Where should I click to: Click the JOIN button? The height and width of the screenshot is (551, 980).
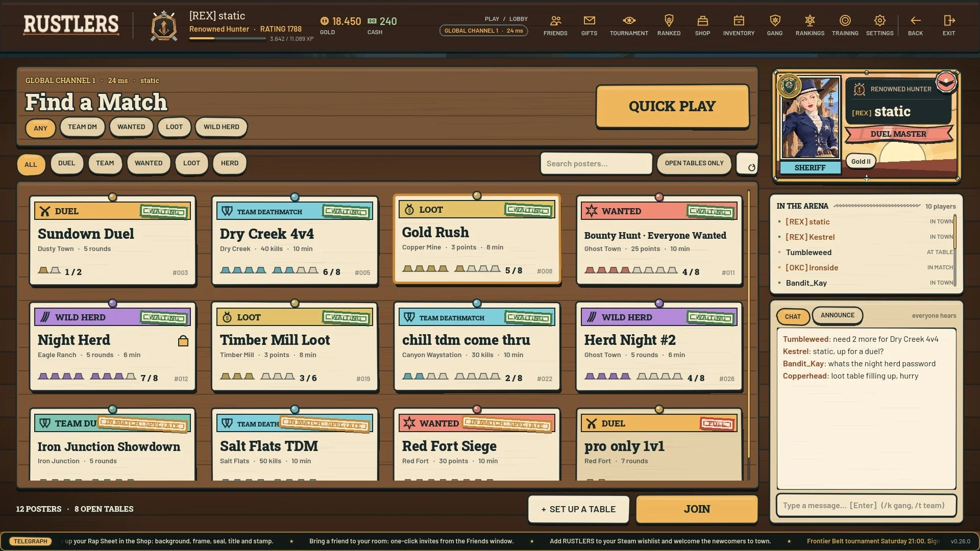(697, 509)
